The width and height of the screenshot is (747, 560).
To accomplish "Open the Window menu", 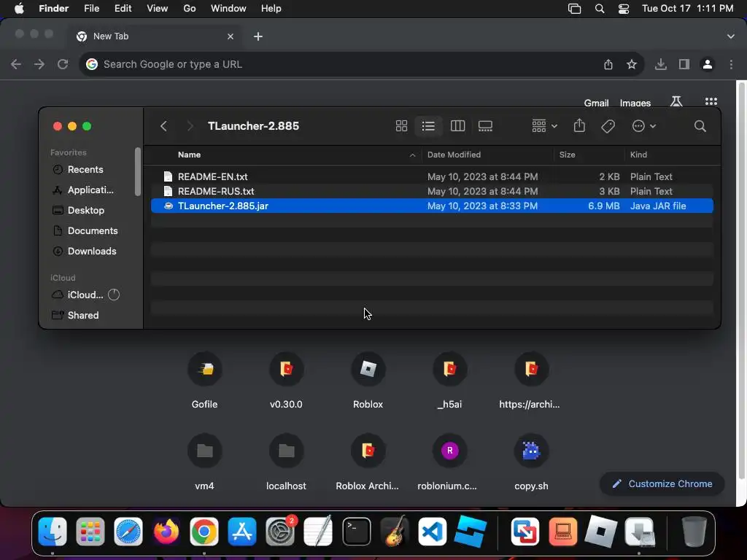I will (228, 9).
